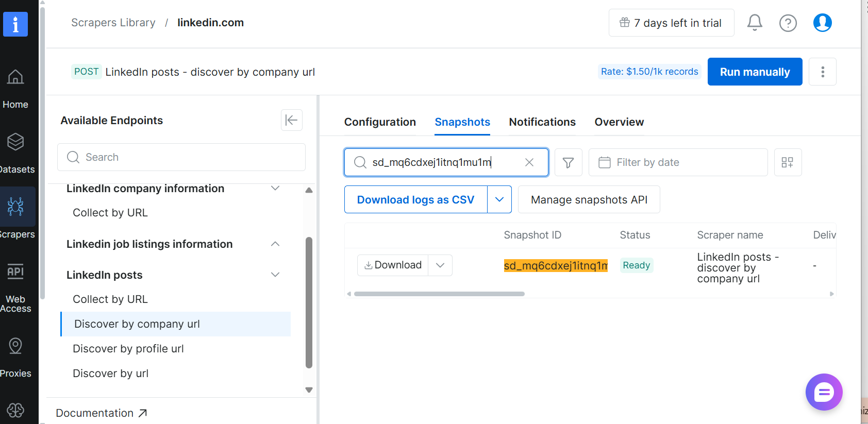Open the user profile avatar
Viewport: 868px width, 424px height.
[x=822, y=23]
